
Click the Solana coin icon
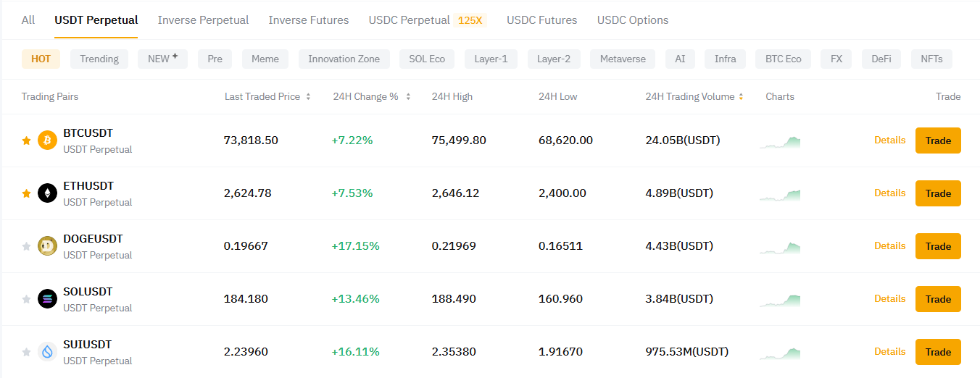coord(47,299)
